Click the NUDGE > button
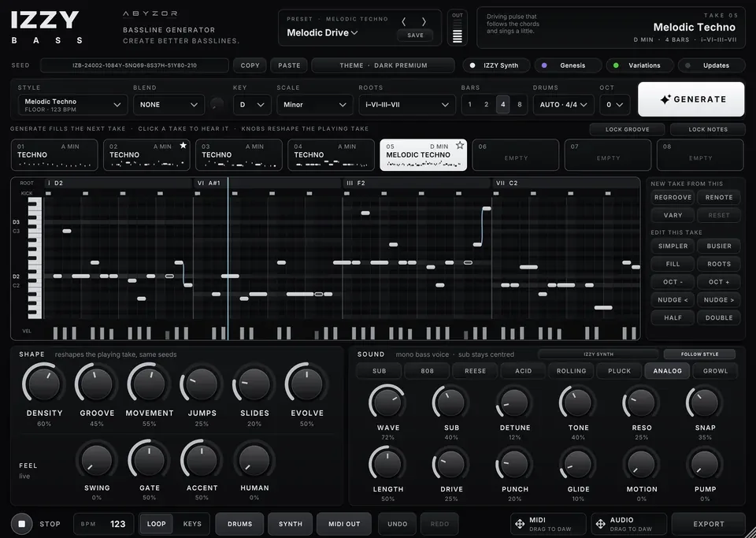Image resolution: width=756 pixels, height=538 pixels. (x=719, y=300)
